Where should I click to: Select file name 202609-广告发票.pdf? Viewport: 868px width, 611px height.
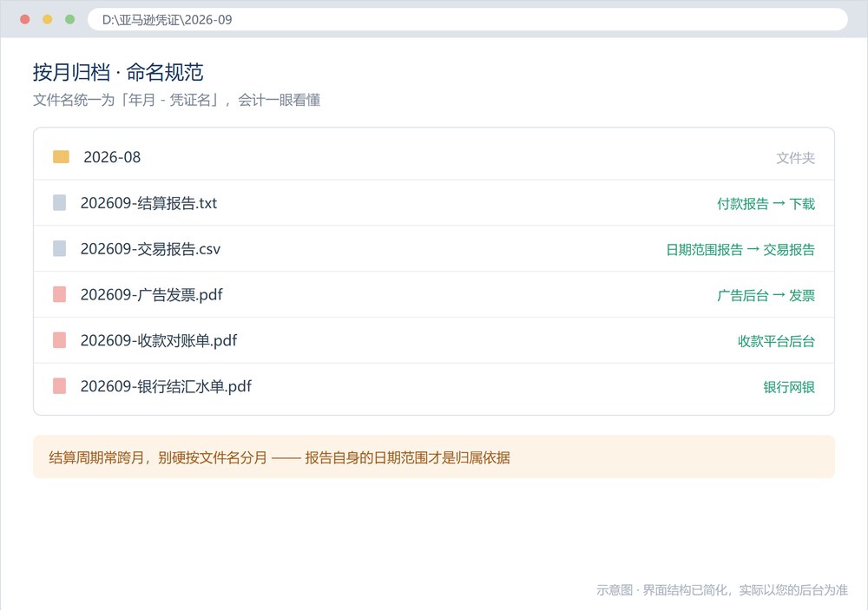click(151, 295)
